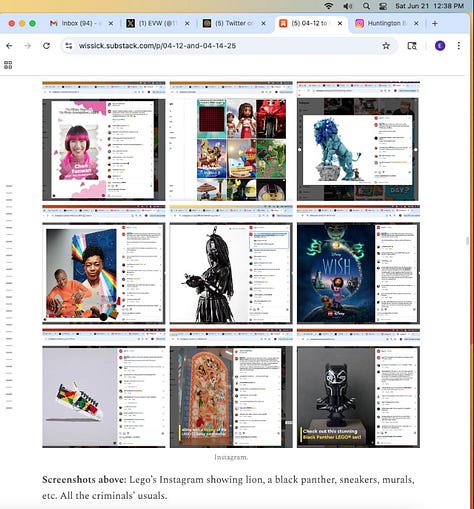This screenshot has width=474, height=509.
Task: Open the colorful Lego sneaker screenshot
Action: click(x=104, y=388)
